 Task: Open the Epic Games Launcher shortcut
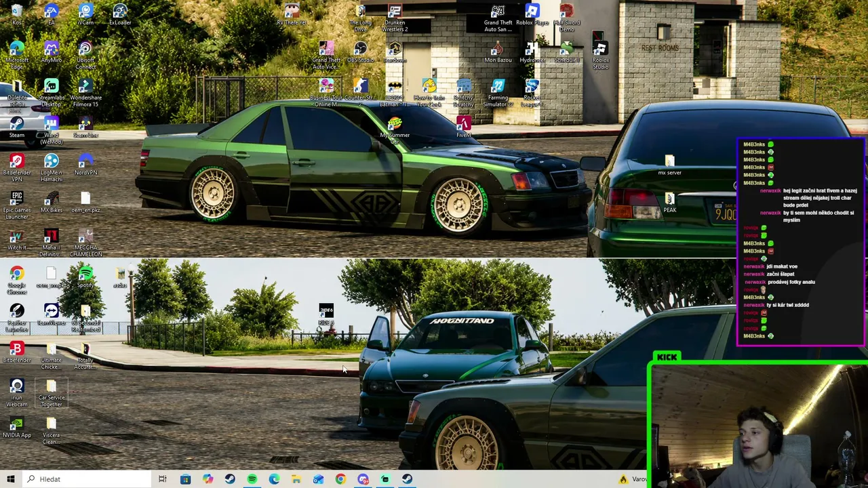click(17, 205)
